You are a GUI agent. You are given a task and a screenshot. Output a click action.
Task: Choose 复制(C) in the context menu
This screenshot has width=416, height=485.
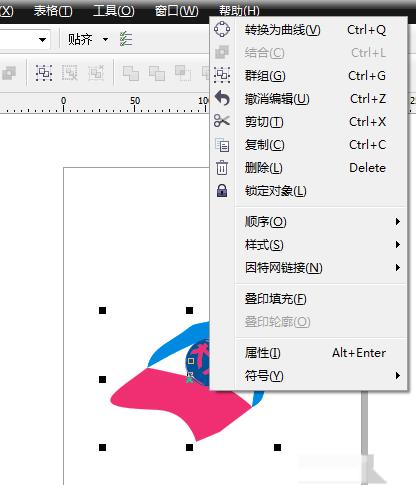coord(308,145)
